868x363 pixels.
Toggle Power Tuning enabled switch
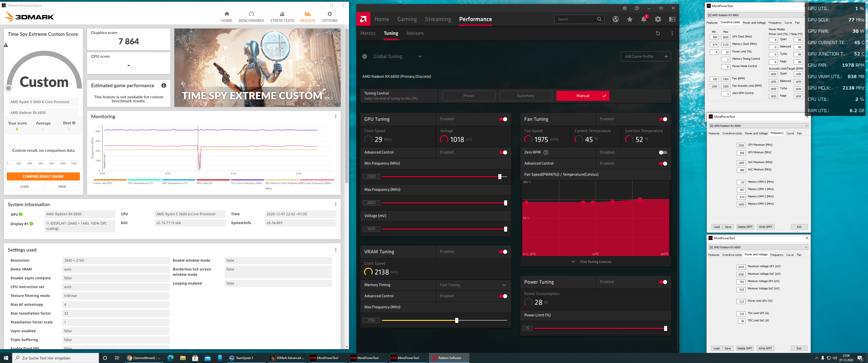click(x=663, y=282)
